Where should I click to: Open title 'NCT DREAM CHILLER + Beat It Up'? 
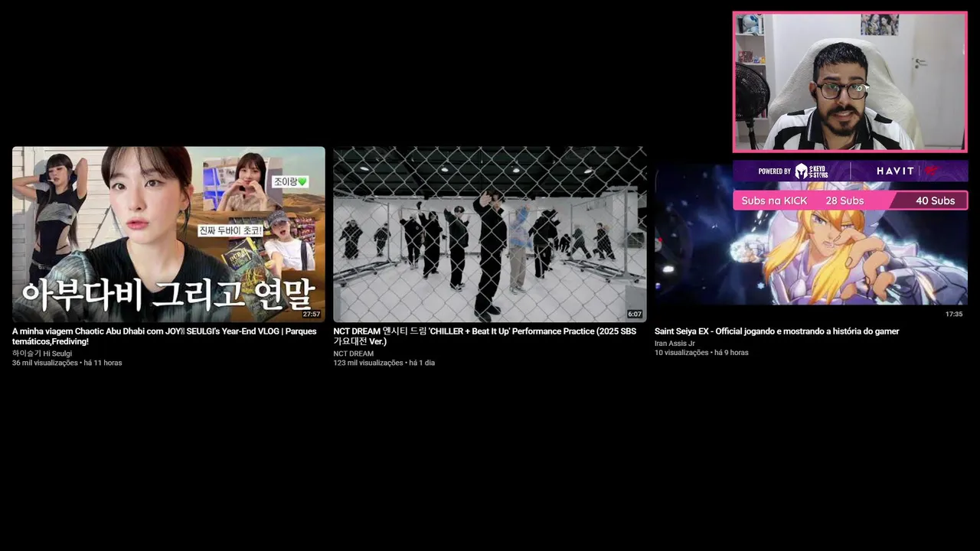point(485,337)
